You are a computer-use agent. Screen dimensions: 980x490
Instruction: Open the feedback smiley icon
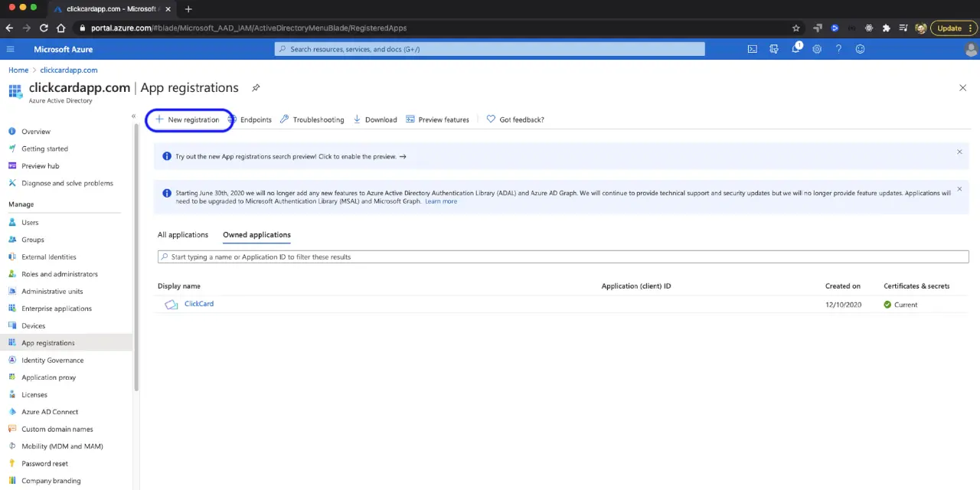coord(860,48)
